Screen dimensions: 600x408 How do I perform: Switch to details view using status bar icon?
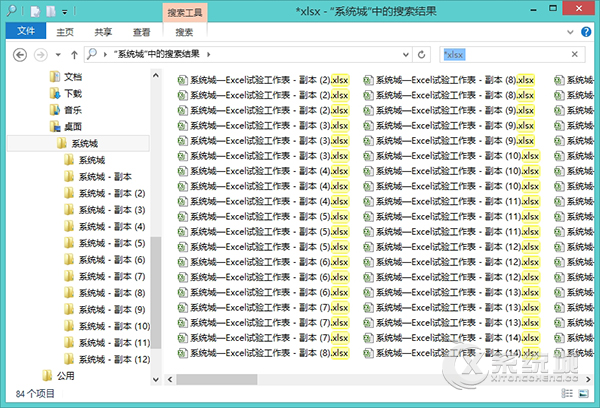click(x=567, y=393)
